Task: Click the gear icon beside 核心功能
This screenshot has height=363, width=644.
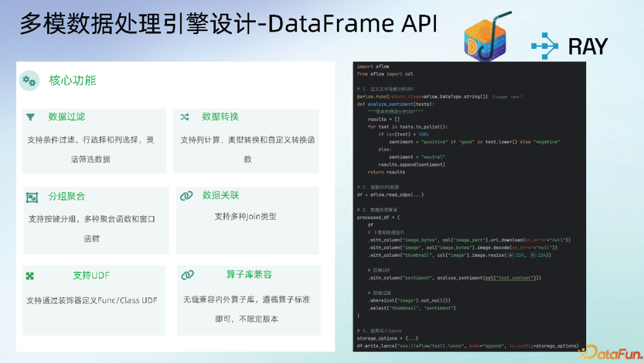Action: (29, 81)
